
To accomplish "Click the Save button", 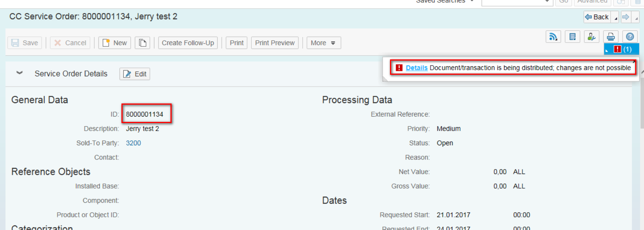I will click(x=25, y=43).
